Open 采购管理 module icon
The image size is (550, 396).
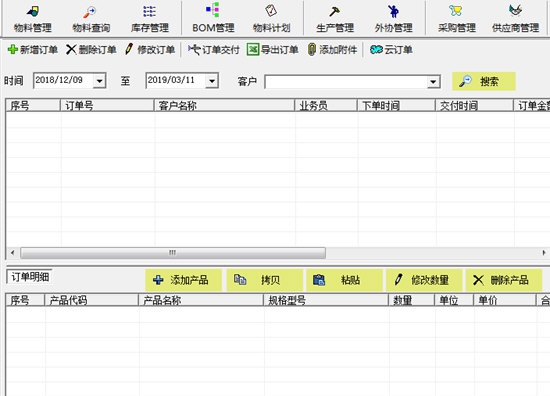click(x=456, y=11)
